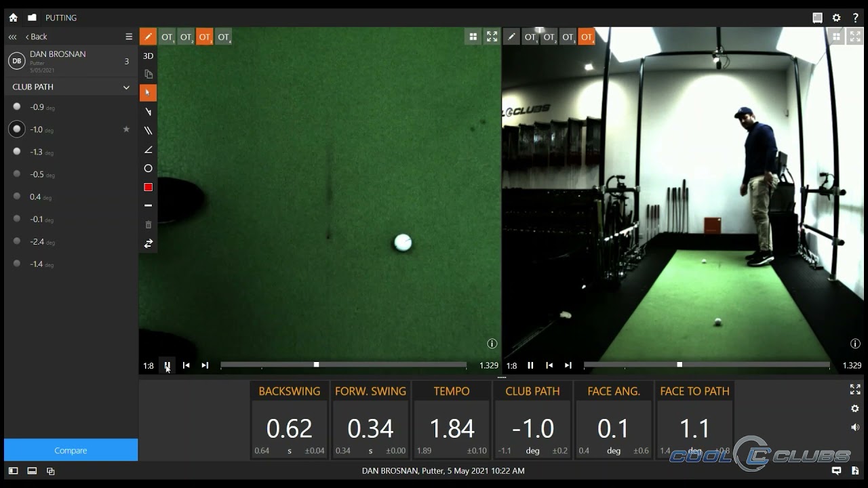Click the swap arrows icon
The height and width of the screenshot is (488, 868).
(x=148, y=243)
